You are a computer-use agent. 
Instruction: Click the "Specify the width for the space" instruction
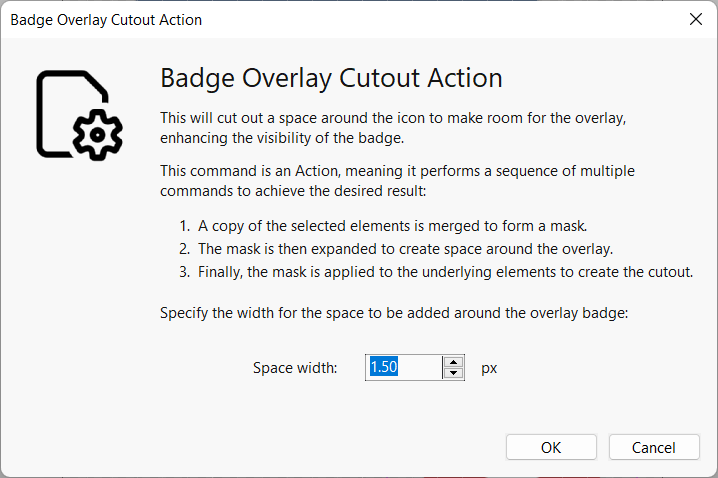pos(393,313)
